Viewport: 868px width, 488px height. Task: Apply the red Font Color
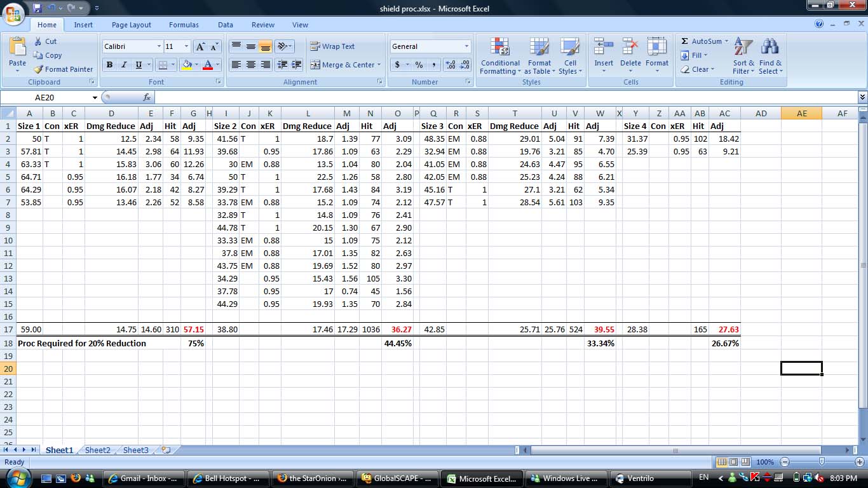pyautogui.click(x=207, y=65)
